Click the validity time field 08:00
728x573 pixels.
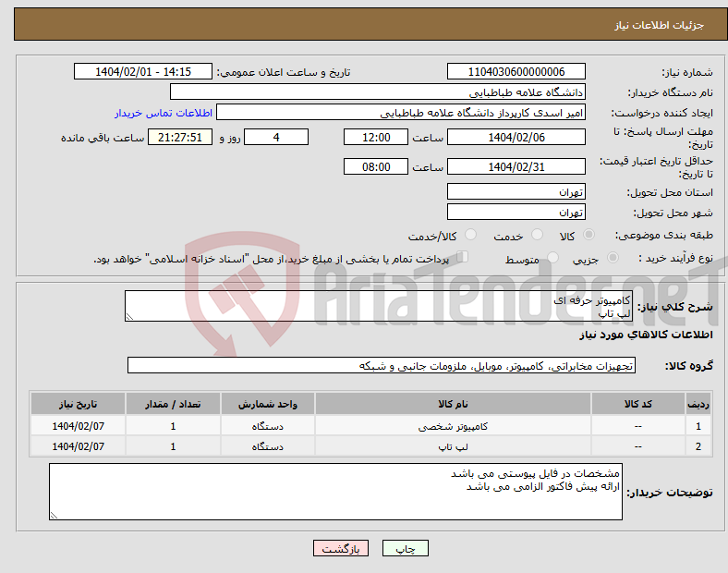click(376, 166)
